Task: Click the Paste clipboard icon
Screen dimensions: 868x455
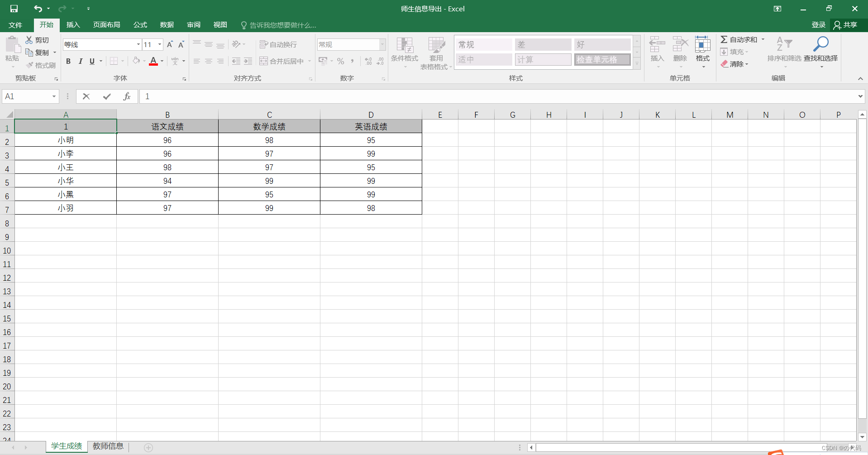Action: click(x=13, y=45)
